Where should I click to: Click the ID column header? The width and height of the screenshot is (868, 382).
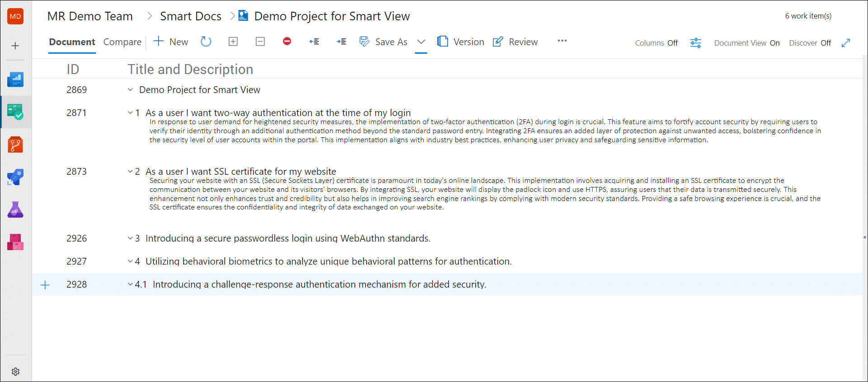(73, 69)
